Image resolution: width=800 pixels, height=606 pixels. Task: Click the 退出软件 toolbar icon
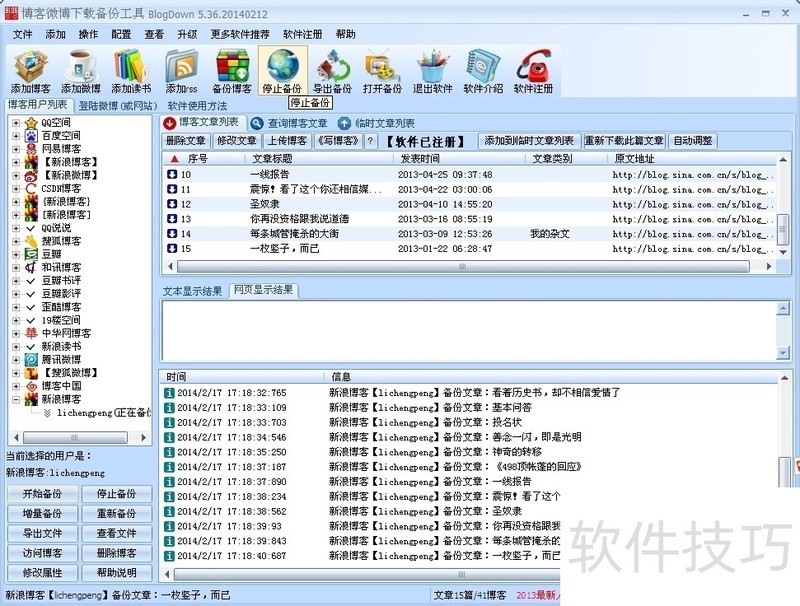[x=433, y=70]
